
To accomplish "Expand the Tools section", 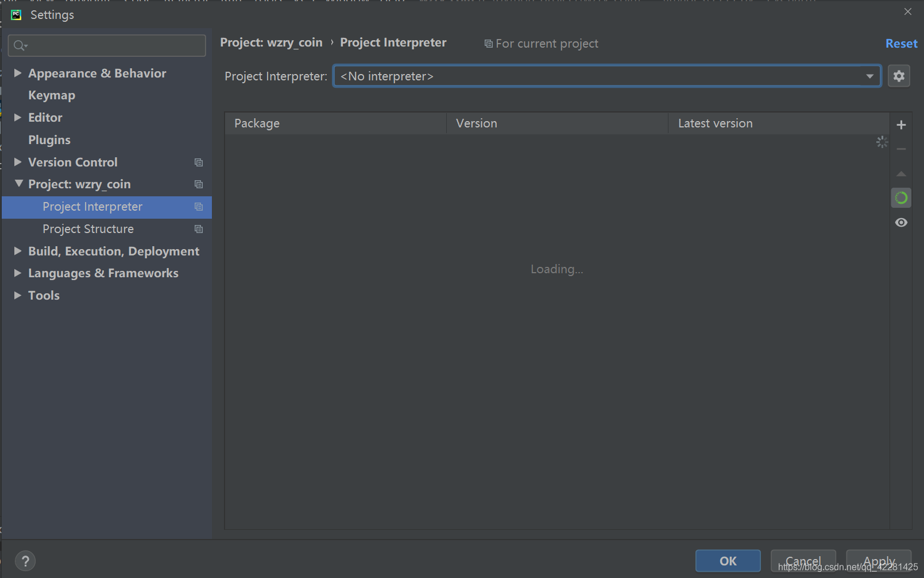I will (x=18, y=295).
